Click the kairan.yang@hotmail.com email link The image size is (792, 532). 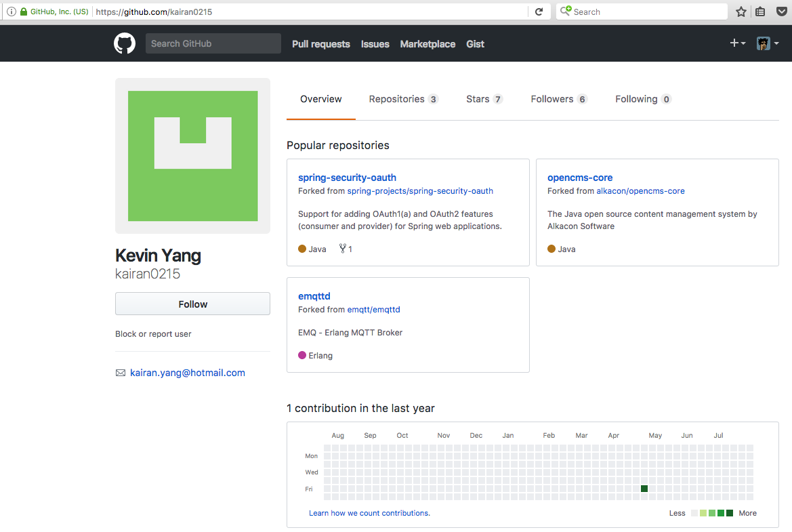pos(188,373)
